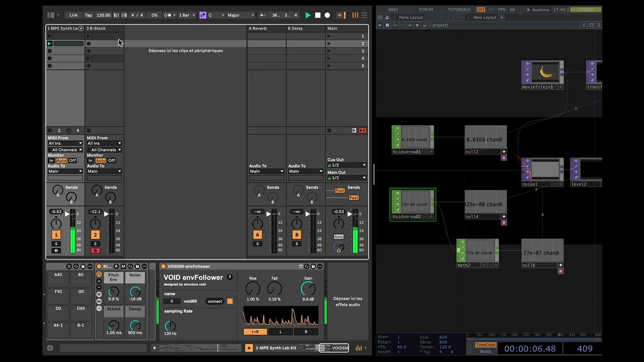Click the Gain knob showing 9.6 dB
This screenshot has height=362, width=644.
click(308, 289)
